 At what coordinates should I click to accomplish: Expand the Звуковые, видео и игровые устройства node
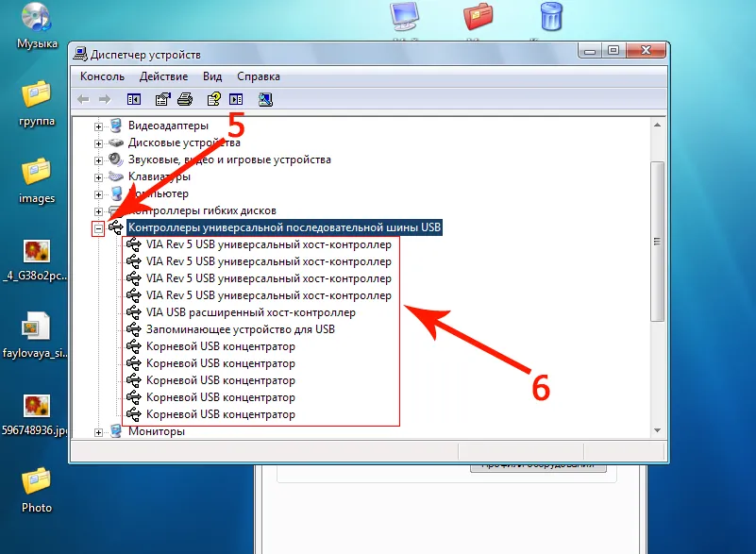[x=98, y=160]
